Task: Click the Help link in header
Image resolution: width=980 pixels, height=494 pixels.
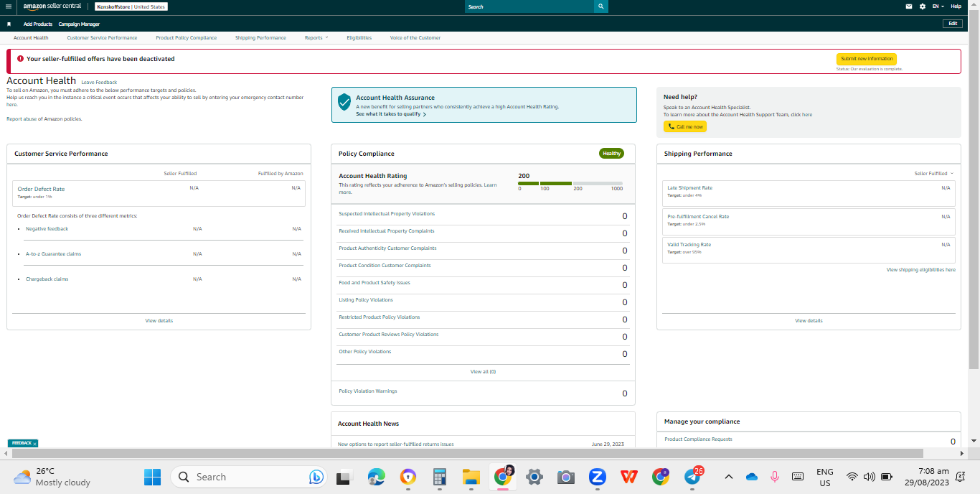Action: pyautogui.click(x=956, y=6)
